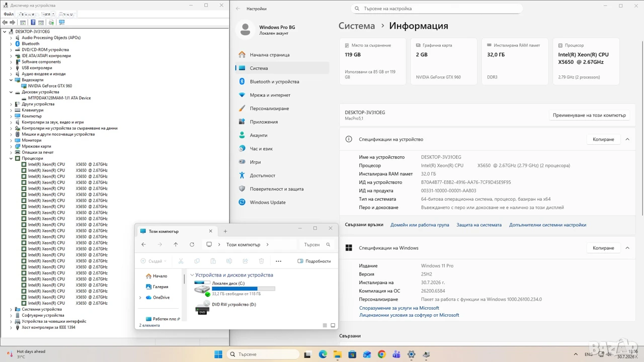644x362 pixels.
Task: Open Час и език settings
Action: [x=282, y=149]
